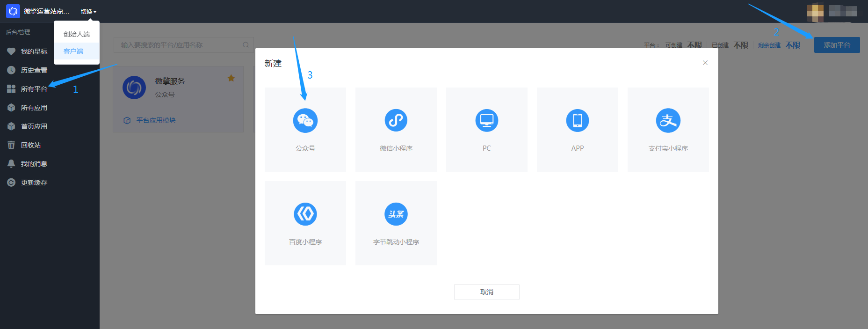Viewport: 868px width, 329px height.
Task: Open the 切换 dropdown in the header
Action: pos(88,12)
